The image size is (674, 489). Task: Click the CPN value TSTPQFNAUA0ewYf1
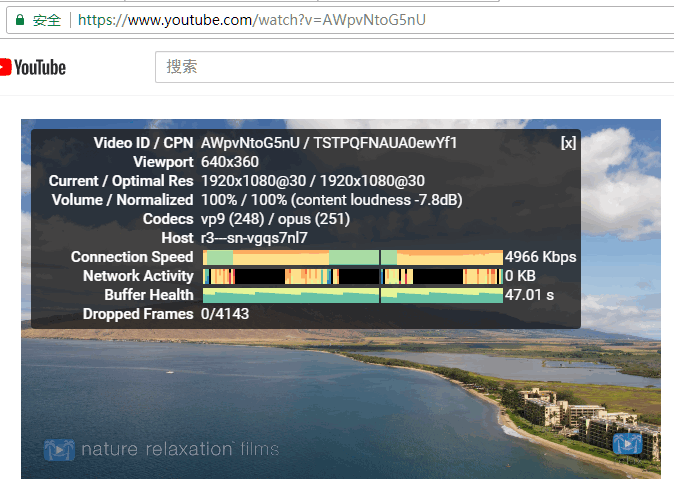[x=386, y=143]
